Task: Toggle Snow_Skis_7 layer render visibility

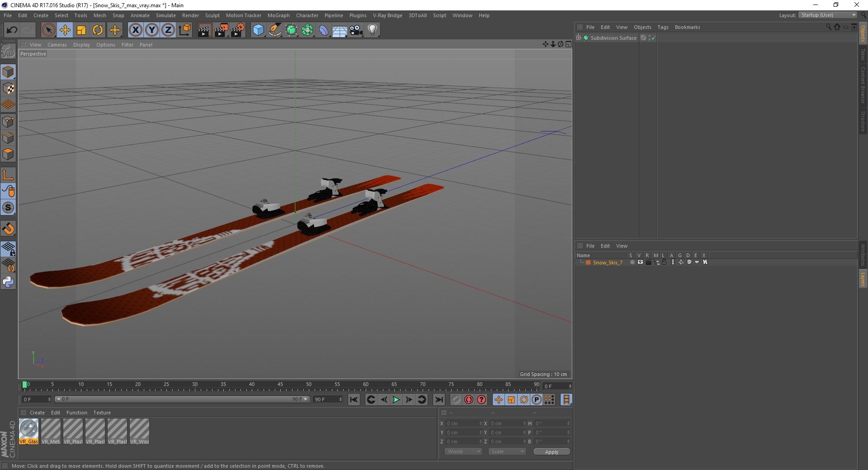Action: [648, 262]
